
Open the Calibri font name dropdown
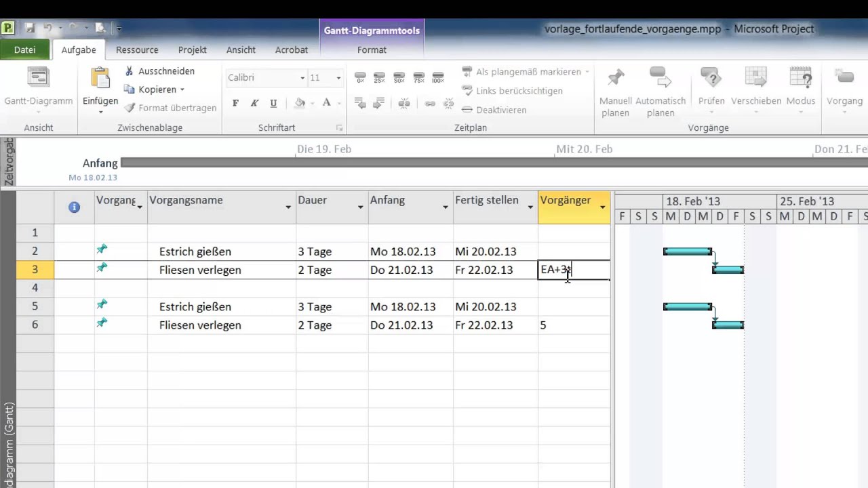302,78
